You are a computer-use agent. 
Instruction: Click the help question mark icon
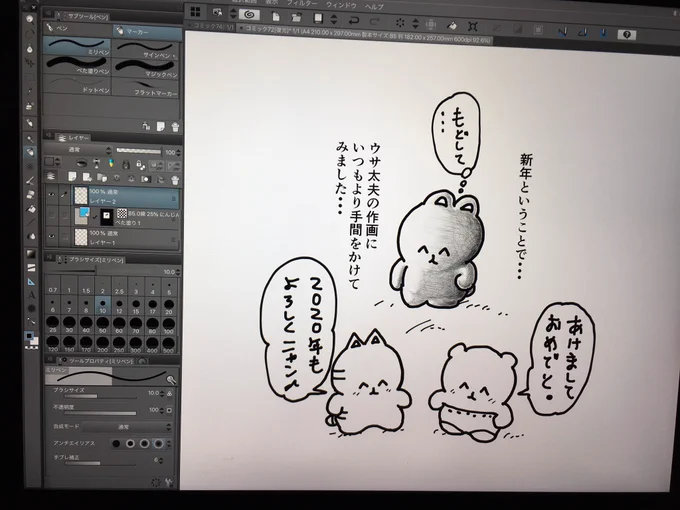(x=626, y=35)
